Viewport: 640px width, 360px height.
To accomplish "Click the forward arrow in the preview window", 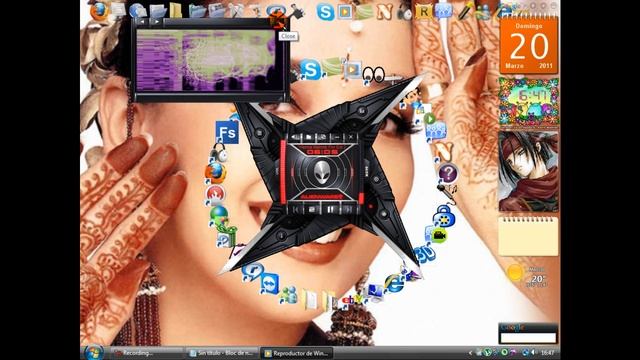I will pyautogui.click(x=156, y=22).
